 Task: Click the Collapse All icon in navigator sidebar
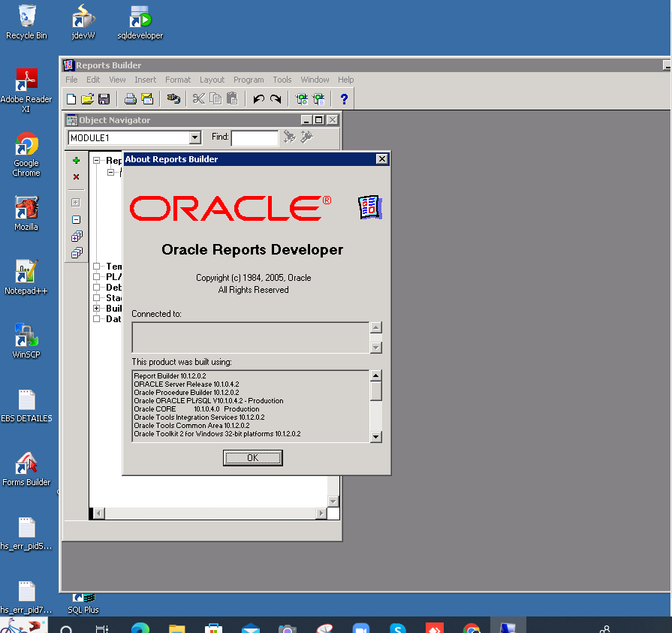[x=77, y=253]
